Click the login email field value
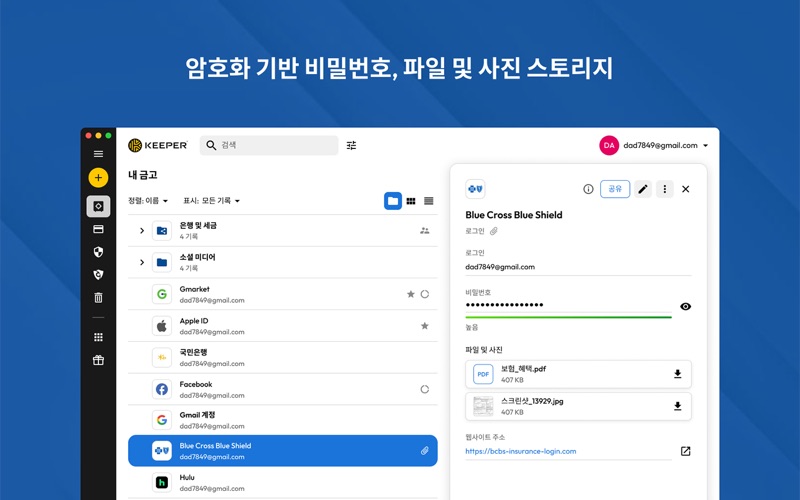800x500 pixels. click(500, 267)
